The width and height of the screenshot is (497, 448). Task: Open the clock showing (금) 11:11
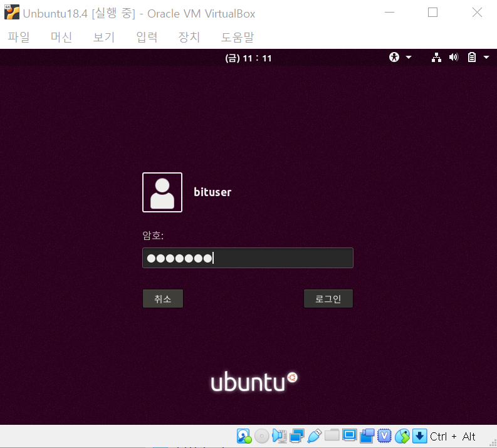(x=248, y=58)
